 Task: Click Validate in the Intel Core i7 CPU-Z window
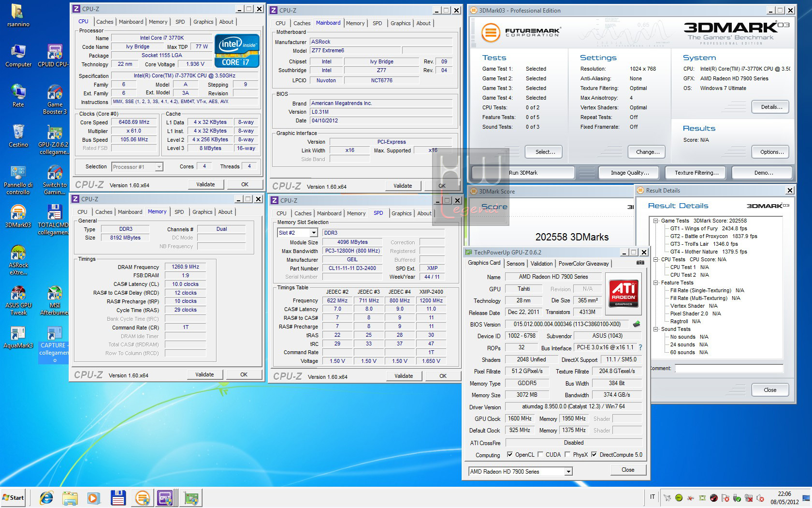point(205,184)
